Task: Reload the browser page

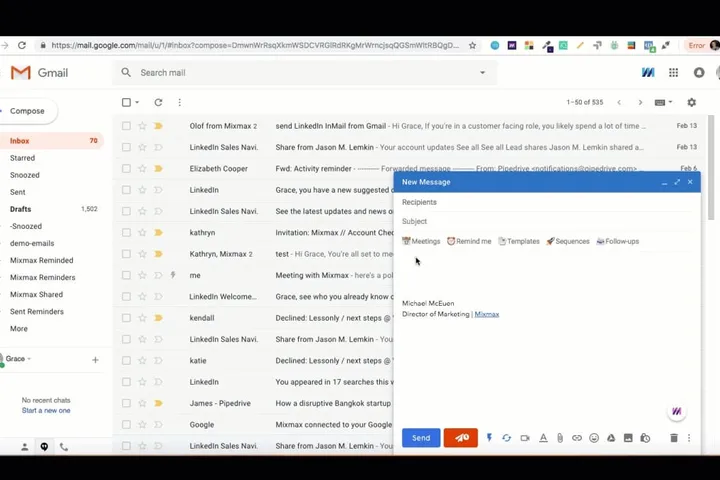Action: [22, 45]
